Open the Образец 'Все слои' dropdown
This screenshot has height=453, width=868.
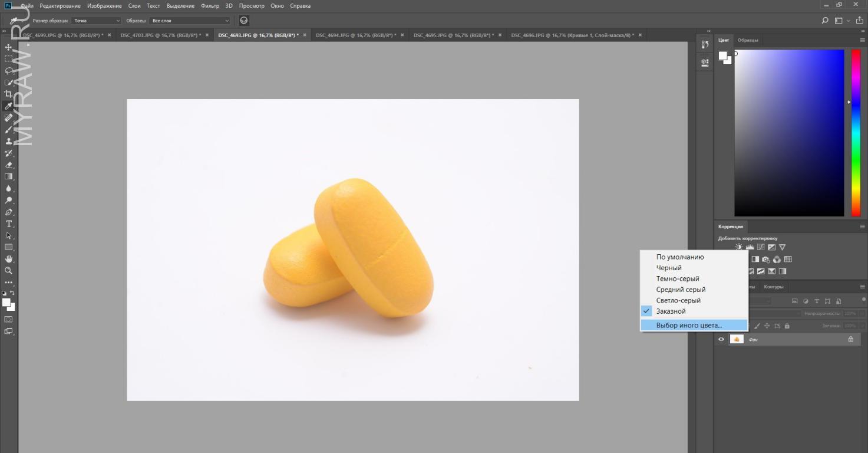point(190,21)
